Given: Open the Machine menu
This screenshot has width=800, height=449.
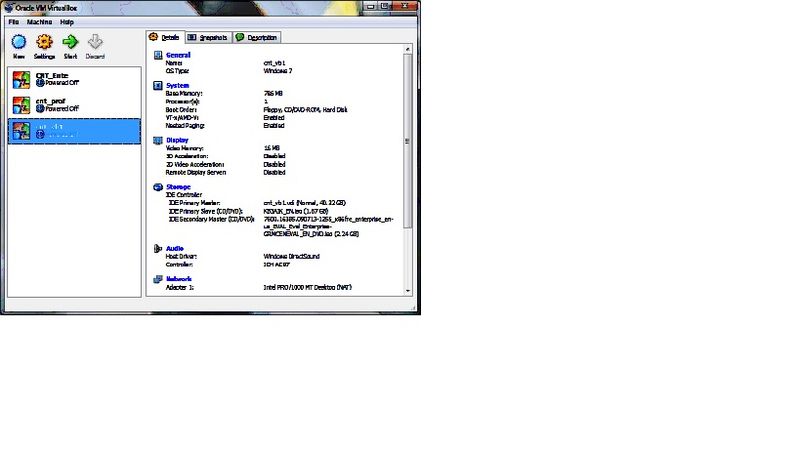Looking at the screenshot, I should click(x=39, y=22).
